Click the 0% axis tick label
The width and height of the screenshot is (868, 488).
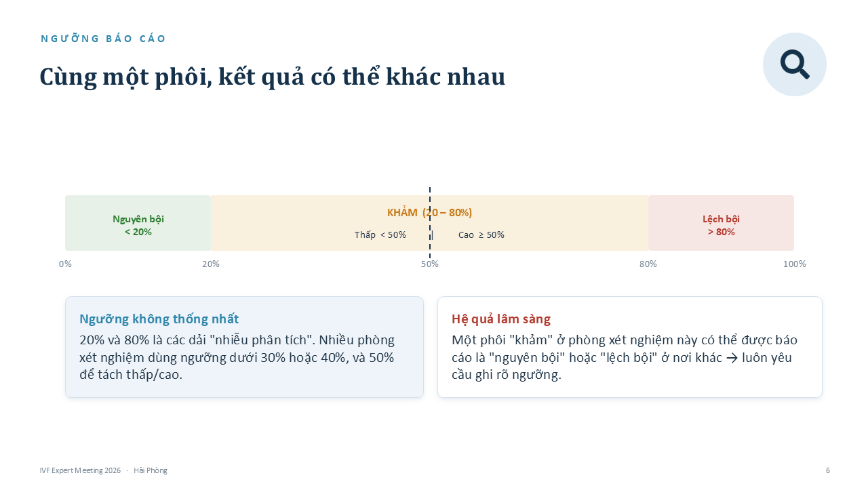65,264
